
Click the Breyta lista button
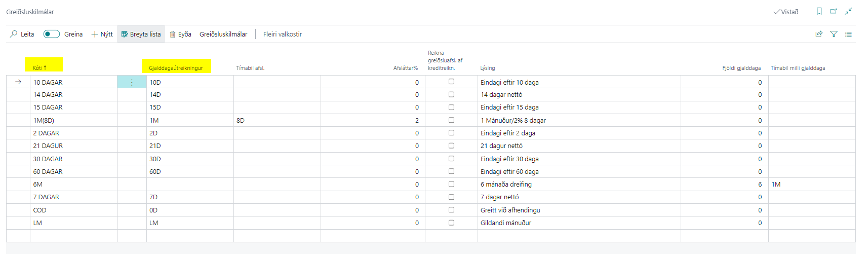click(141, 34)
